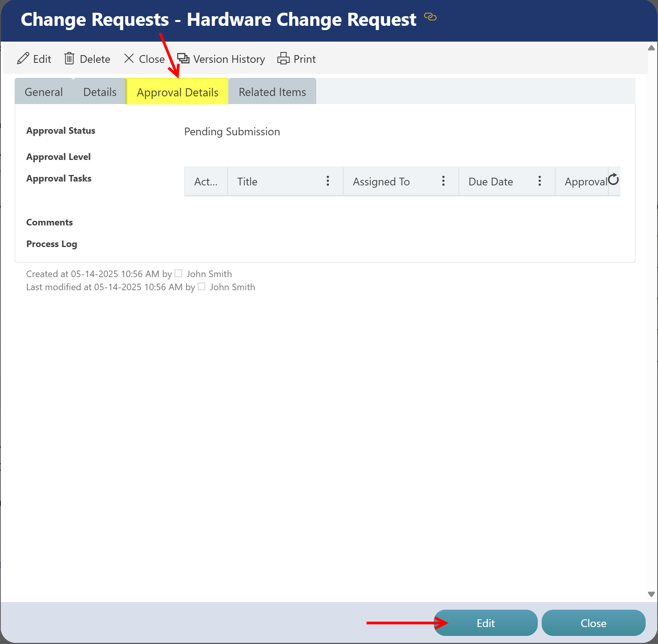Image resolution: width=658 pixels, height=644 pixels.
Task: Click the scrollbar down arrow
Action: [x=651, y=594]
